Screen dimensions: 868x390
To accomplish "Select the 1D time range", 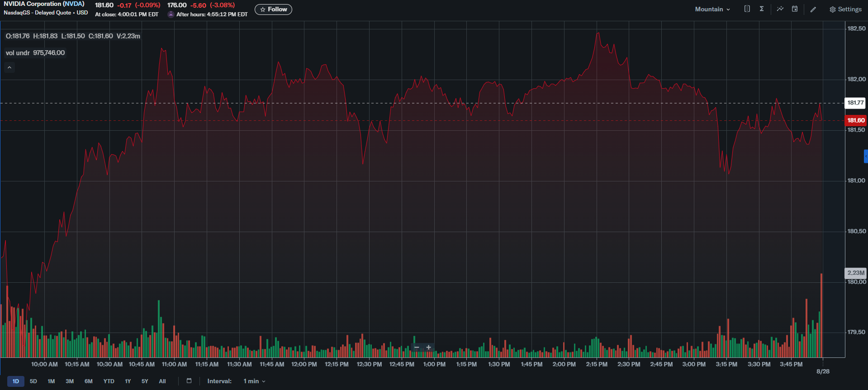I will click(16, 381).
